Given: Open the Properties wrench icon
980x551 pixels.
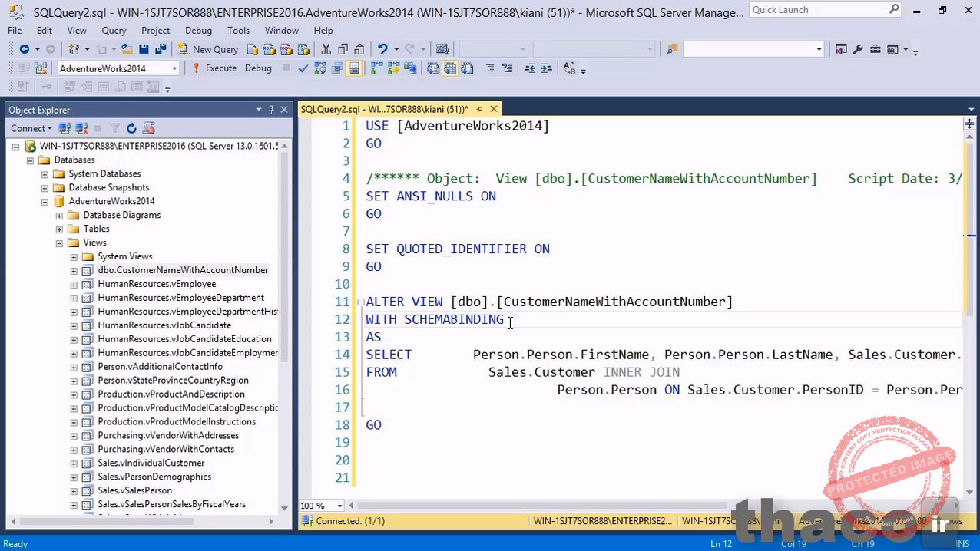Looking at the screenshot, I should click(858, 49).
